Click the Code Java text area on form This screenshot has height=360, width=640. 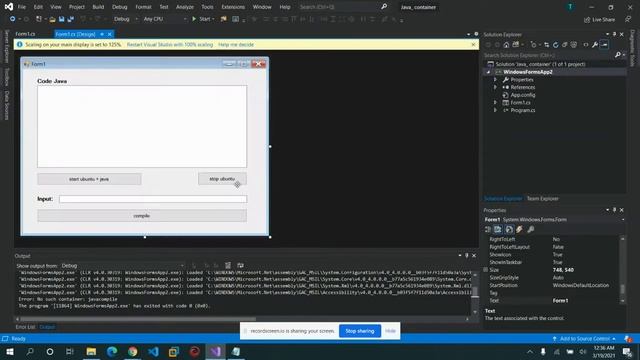(142, 127)
